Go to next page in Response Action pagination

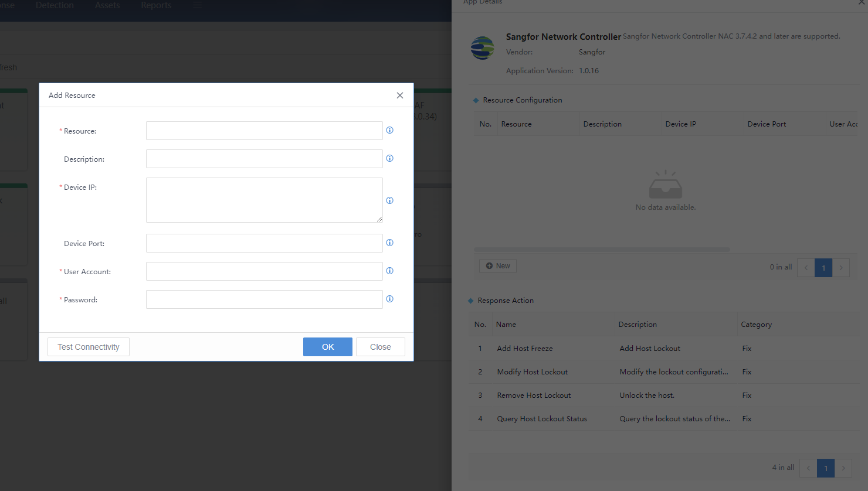point(843,468)
